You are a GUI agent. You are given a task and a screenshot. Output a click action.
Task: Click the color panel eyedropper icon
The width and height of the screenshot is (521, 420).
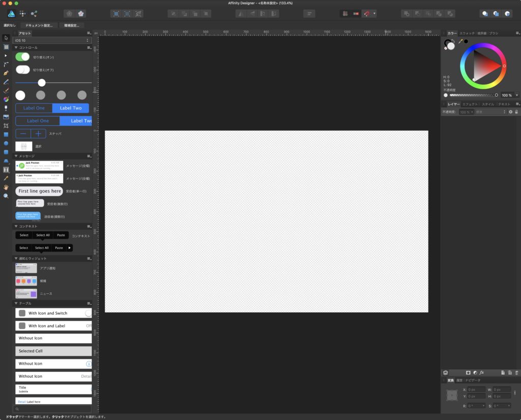click(460, 41)
